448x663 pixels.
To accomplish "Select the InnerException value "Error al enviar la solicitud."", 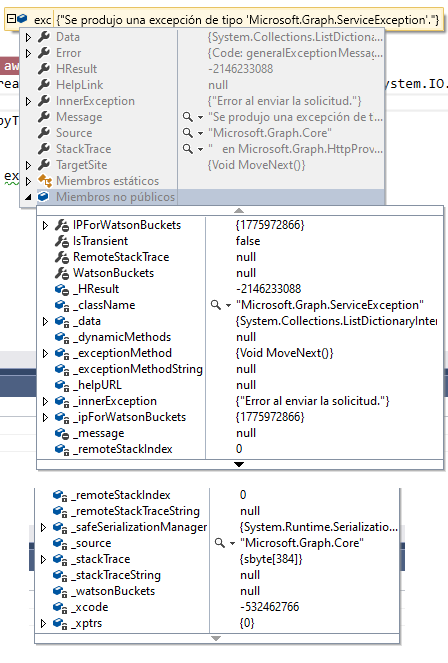I will [285, 101].
